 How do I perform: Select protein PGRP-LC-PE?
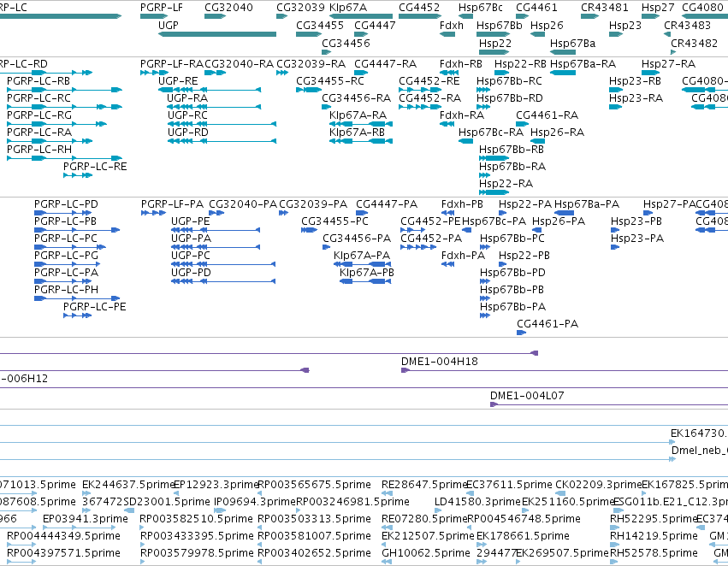click(78, 315)
